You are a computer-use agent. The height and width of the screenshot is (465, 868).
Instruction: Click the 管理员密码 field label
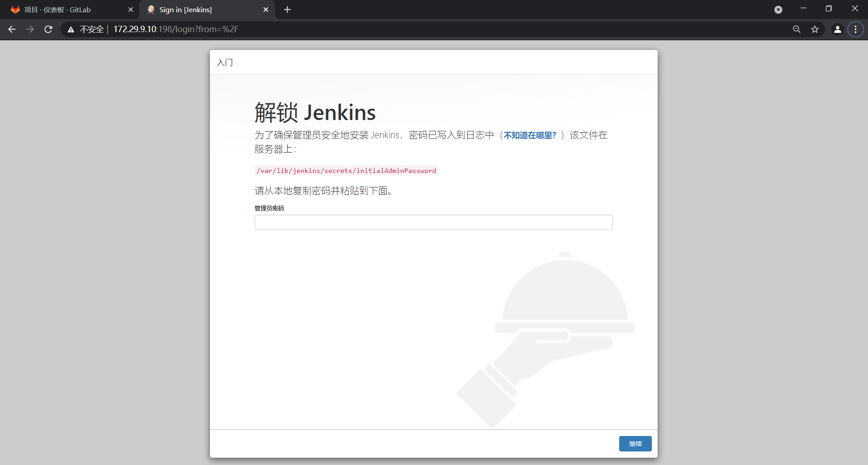point(269,208)
